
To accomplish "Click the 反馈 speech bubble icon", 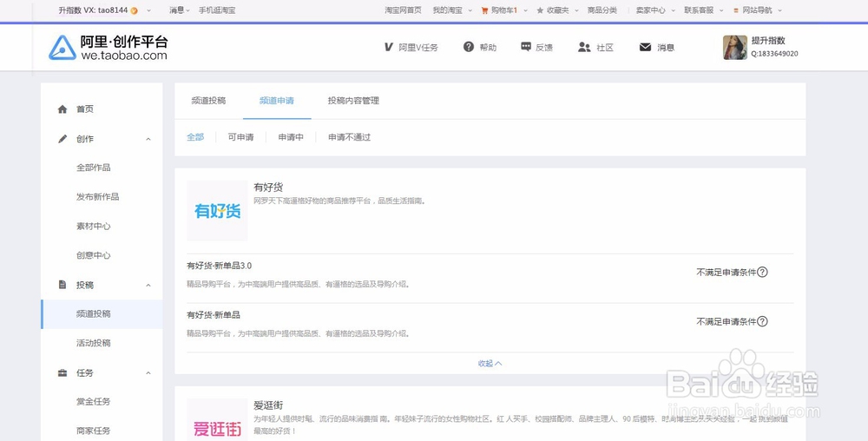I will coord(526,47).
